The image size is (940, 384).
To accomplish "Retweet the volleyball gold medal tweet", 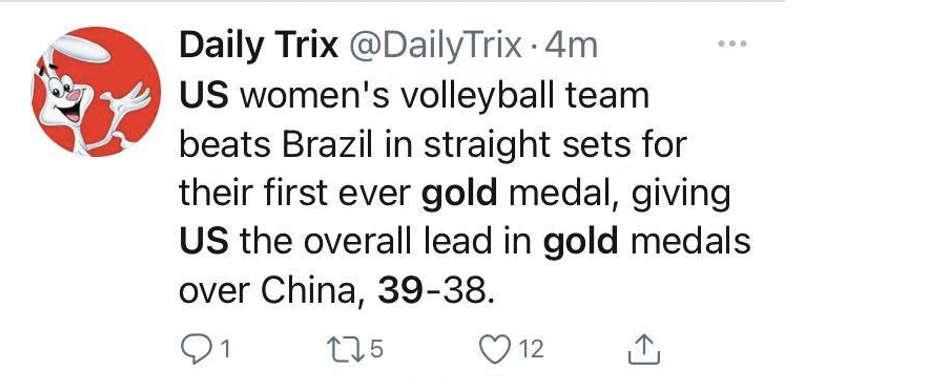I will pos(342,349).
